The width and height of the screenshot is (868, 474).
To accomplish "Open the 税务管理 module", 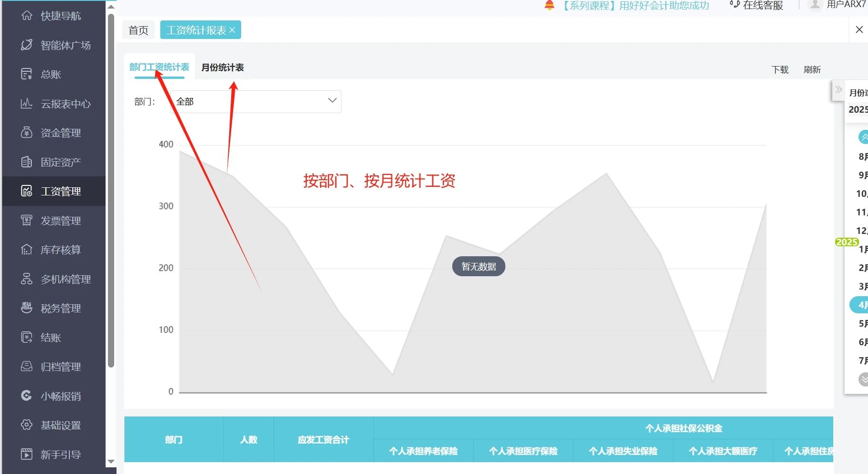I will pyautogui.click(x=60, y=308).
